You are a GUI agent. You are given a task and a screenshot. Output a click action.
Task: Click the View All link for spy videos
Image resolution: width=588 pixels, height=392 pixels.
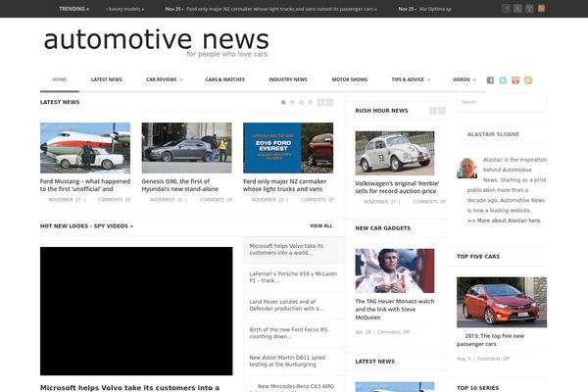pos(321,225)
